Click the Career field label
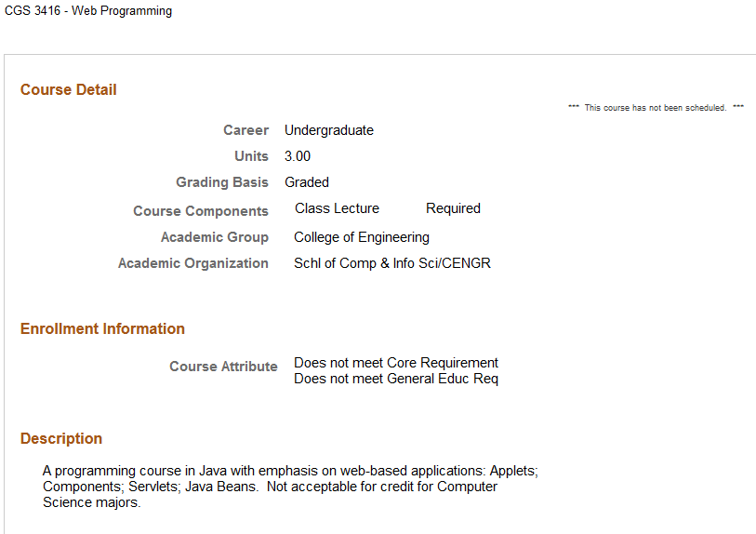The image size is (756, 534). tap(245, 130)
